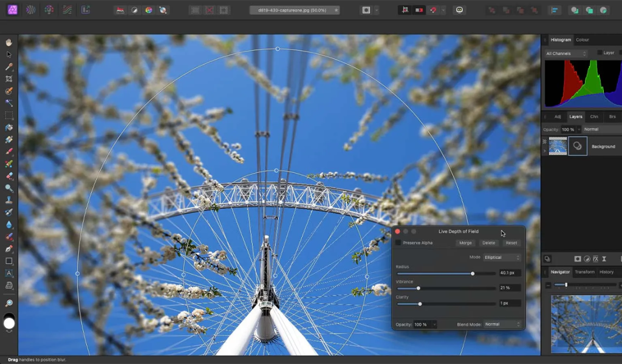Open the Layers panel blend mode dropdown showing Normal
Viewport: 622px width, 364px height.
pos(602,129)
